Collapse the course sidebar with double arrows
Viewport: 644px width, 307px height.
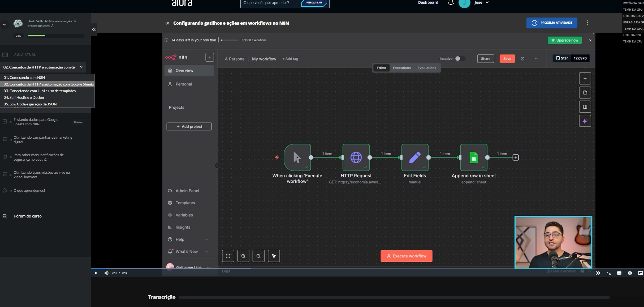(x=94, y=29)
